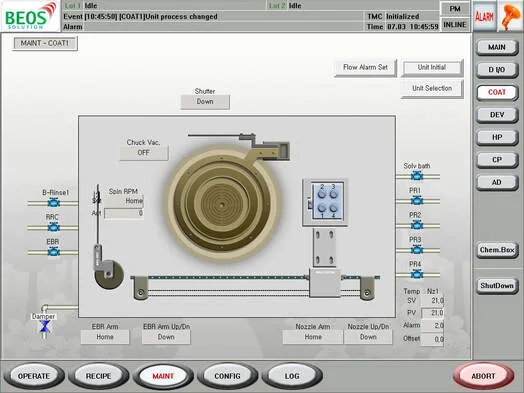Viewport: 524px width, 393px height.
Task: Open the OPERATE menu
Action: point(33,376)
